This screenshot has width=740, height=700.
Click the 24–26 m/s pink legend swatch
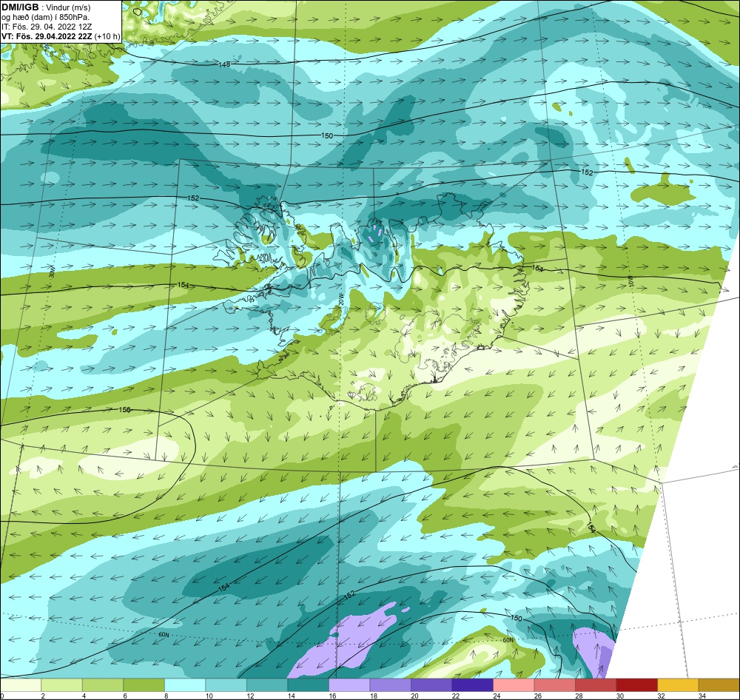tap(514, 685)
